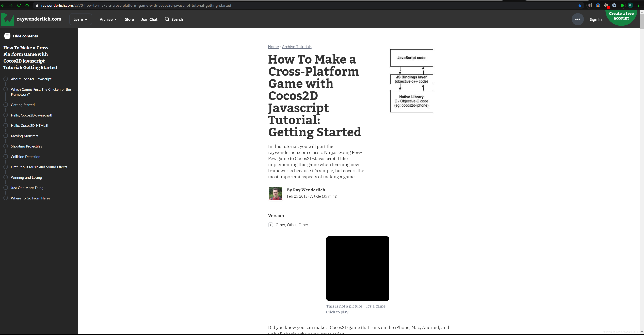The image size is (644, 335).
Task: Click the embedded game canvas to play
Action: [358, 269]
